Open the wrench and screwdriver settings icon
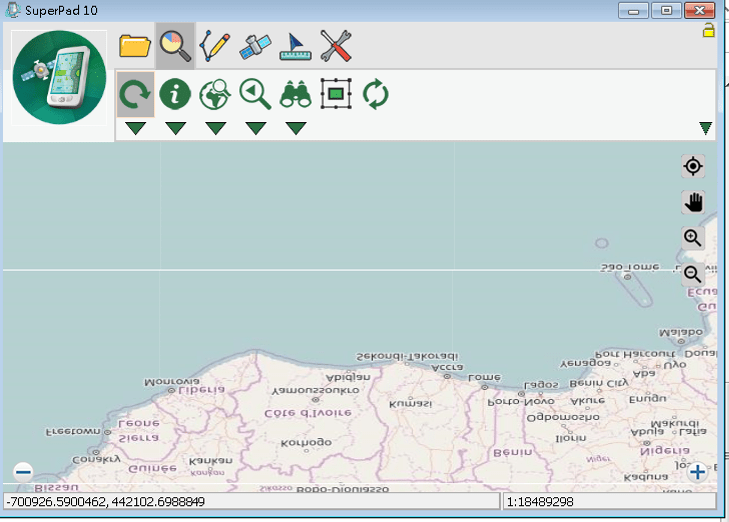 [336, 46]
